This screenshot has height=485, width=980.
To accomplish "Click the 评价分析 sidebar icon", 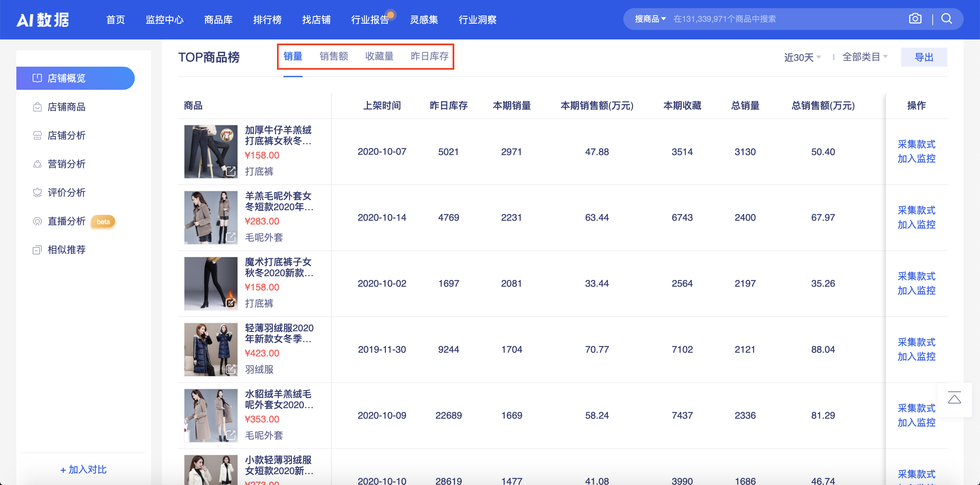I will click(x=37, y=193).
